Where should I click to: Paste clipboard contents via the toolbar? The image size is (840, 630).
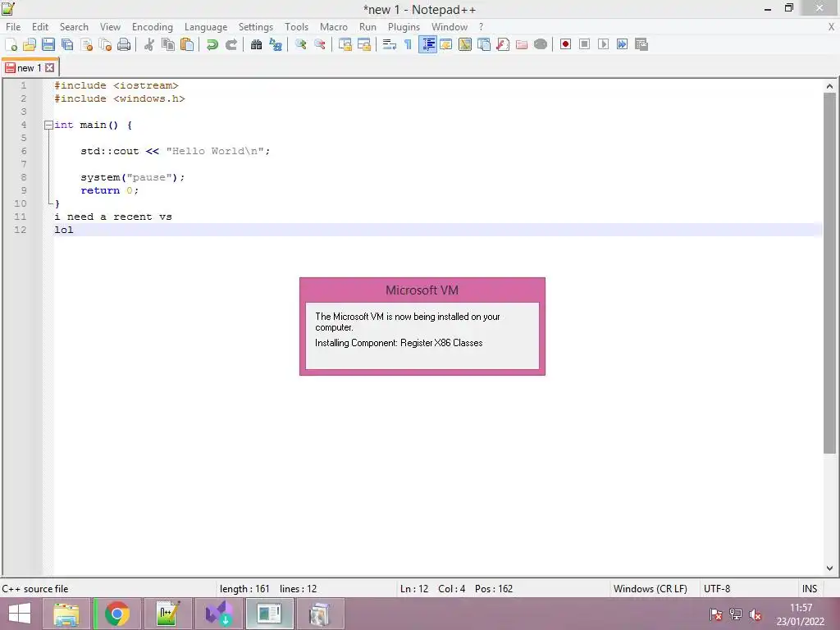(x=187, y=44)
